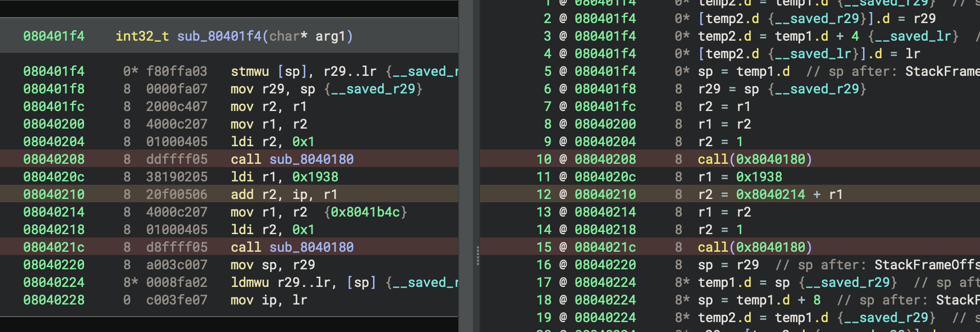
Task: Click 'ldi r2, 0x1' at 08040204
Action: click(x=273, y=142)
